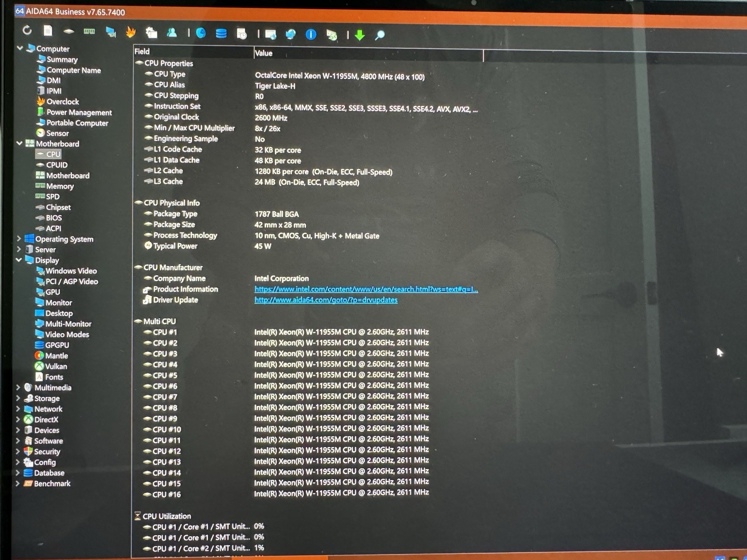
Task: Expand the Network tree node
Action: tap(18, 409)
